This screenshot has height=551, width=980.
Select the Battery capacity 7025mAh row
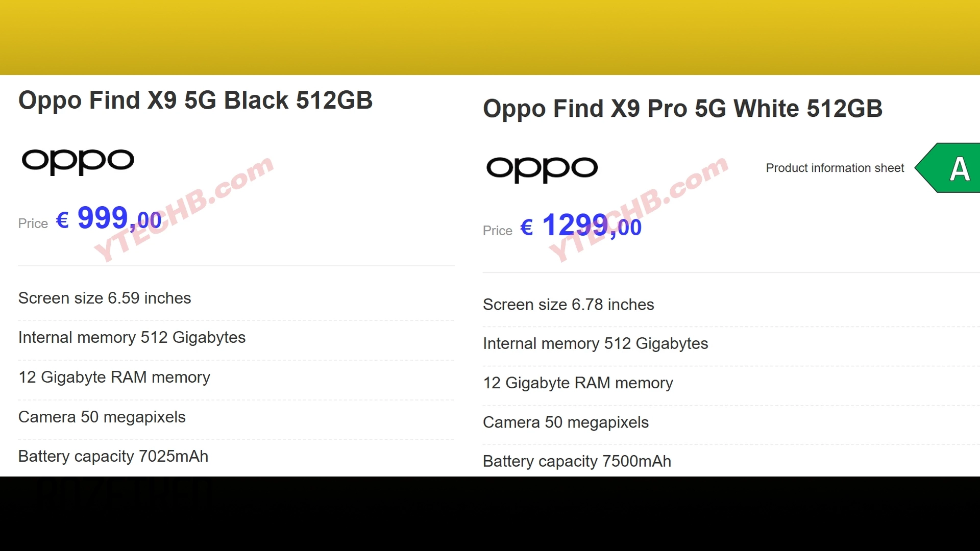click(x=113, y=457)
